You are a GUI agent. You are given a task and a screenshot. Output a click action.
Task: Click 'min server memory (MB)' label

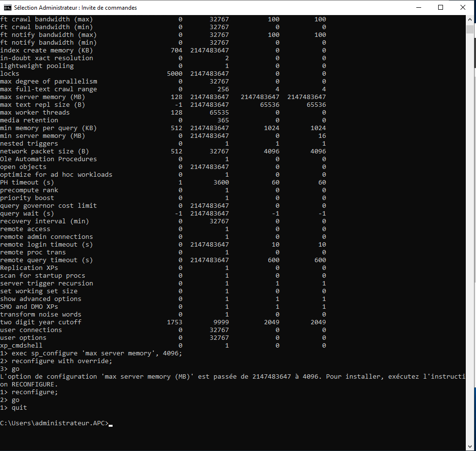pos(43,136)
